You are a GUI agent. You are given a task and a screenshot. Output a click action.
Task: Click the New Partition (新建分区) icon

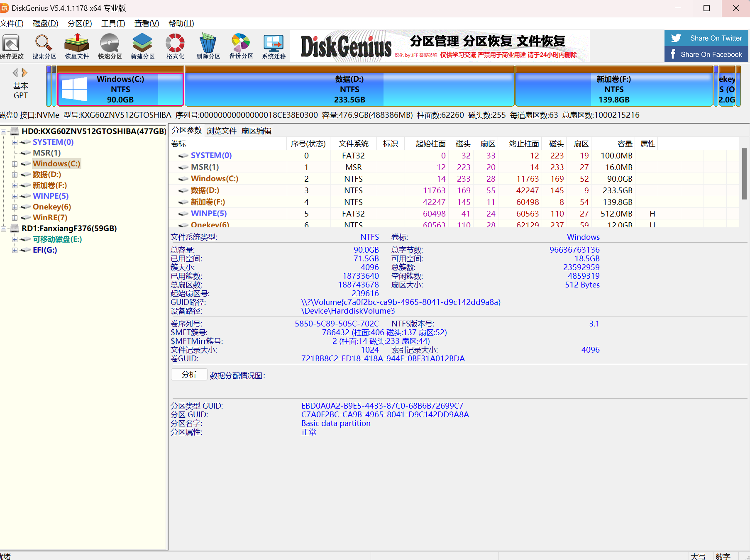tap(142, 46)
